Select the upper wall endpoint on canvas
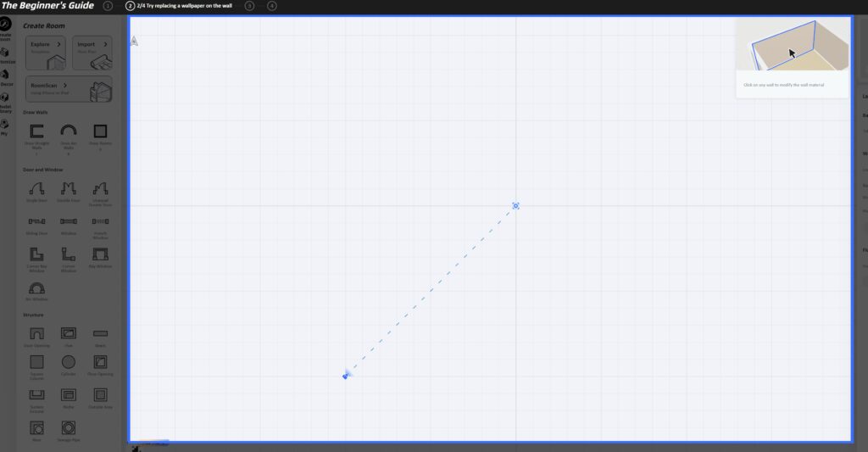The width and height of the screenshot is (868, 452). [515, 205]
